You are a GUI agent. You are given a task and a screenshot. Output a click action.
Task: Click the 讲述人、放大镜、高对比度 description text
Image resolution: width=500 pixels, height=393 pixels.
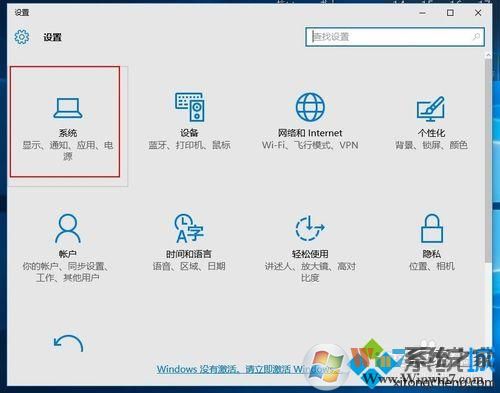(310, 272)
